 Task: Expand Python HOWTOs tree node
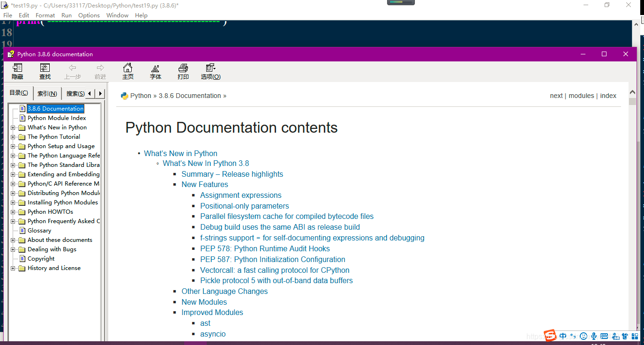point(13,212)
